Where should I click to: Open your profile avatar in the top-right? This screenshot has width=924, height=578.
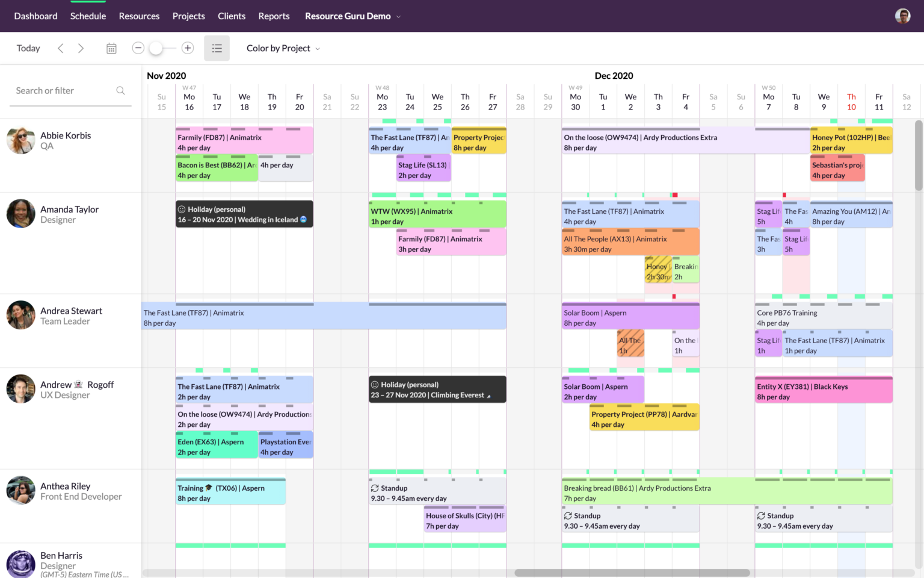pyautogui.click(x=903, y=16)
